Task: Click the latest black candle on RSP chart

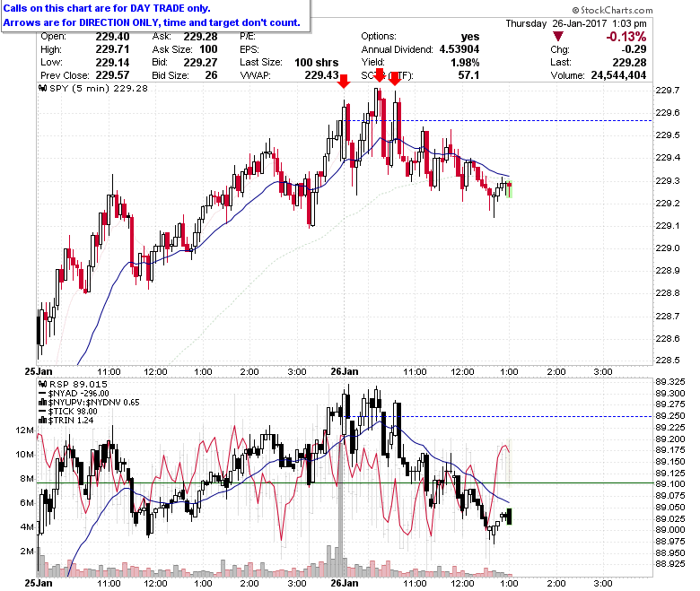Action: coord(510,517)
